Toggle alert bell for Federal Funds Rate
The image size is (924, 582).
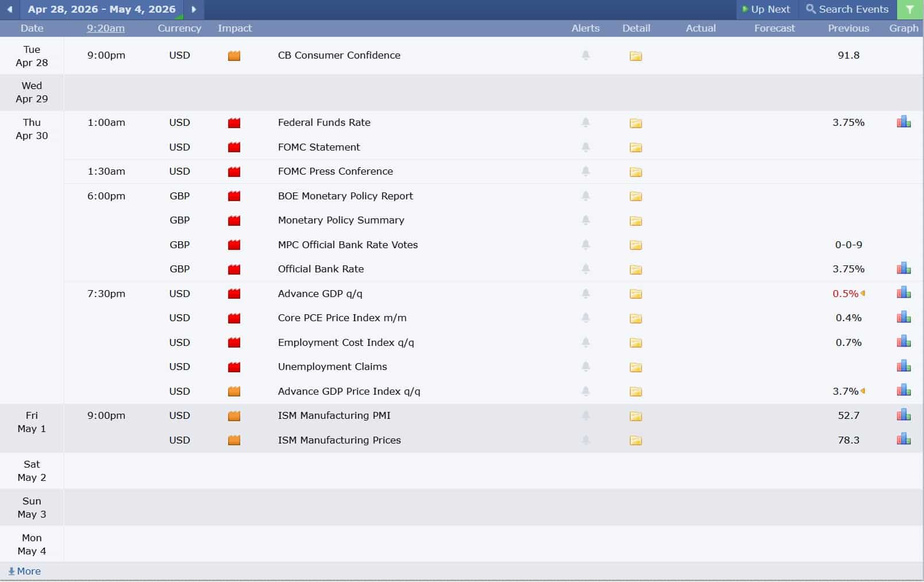tap(586, 122)
